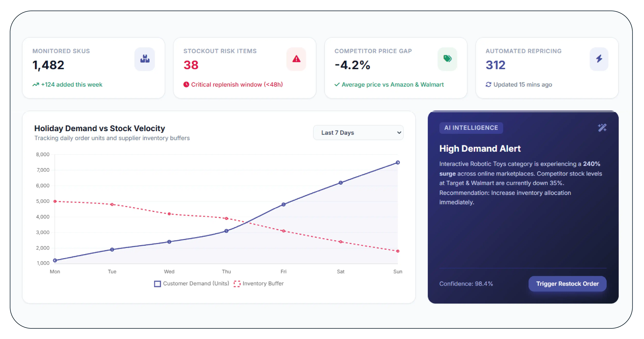Select the Wednesday Customer Demand data point
This screenshot has width=644, height=339.
coord(169,242)
